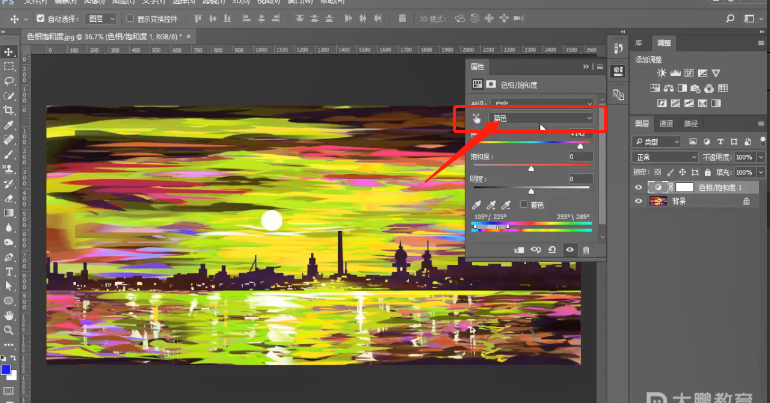The height and width of the screenshot is (403, 770).
Task: Click the saturation slider handle
Action: pos(531,167)
